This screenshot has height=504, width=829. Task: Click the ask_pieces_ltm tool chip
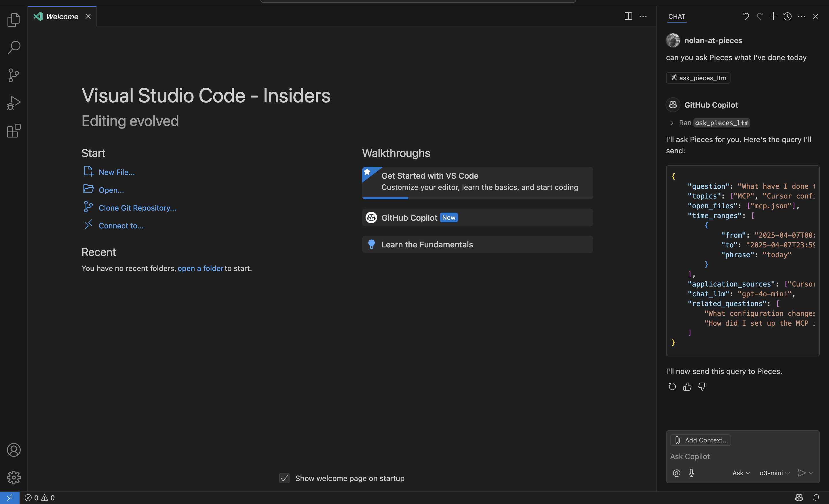(x=698, y=78)
